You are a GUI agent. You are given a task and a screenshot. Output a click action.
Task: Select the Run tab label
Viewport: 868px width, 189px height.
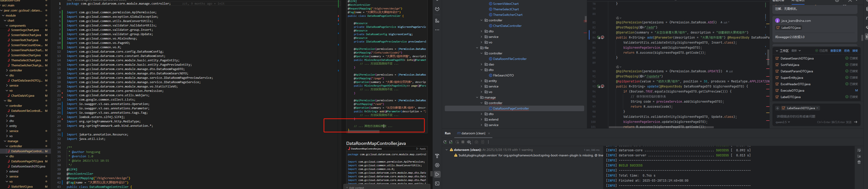pos(448,133)
